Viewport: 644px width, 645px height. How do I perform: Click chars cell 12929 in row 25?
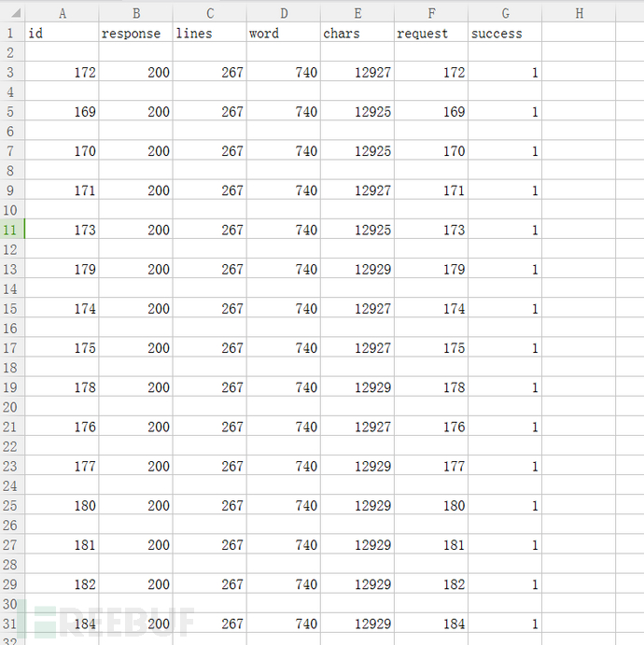[x=357, y=505]
